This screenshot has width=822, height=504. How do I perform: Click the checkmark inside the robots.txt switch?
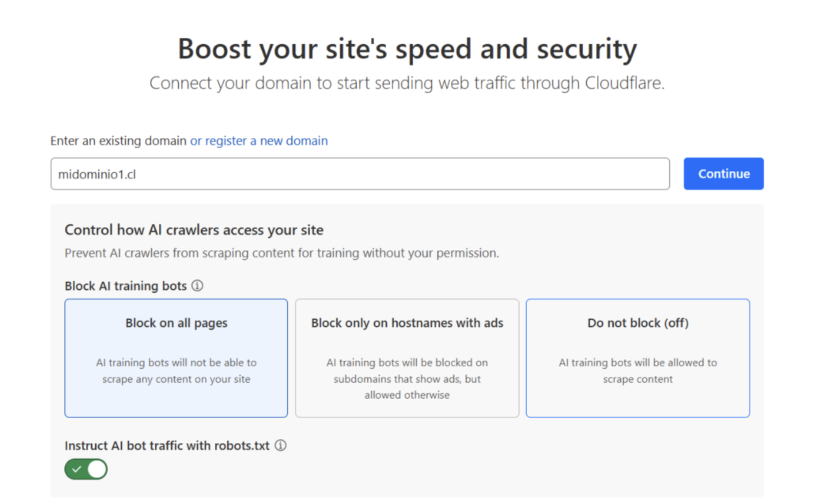coord(76,469)
